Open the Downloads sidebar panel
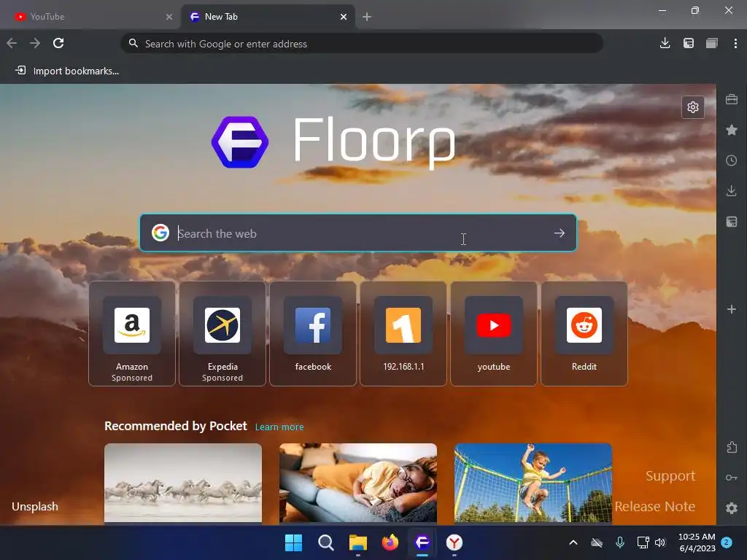This screenshot has width=747, height=560. pos(732,191)
